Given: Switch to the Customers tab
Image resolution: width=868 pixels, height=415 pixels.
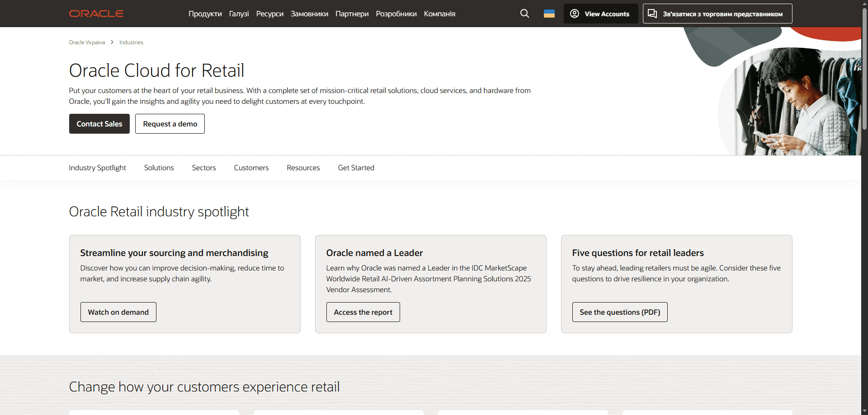Looking at the screenshot, I should coord(251,168).
